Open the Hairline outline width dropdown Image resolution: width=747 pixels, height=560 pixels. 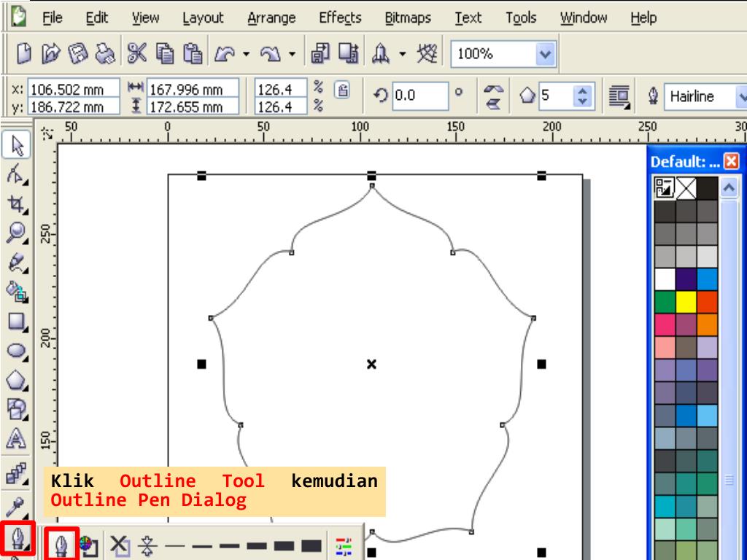click(x=741, y=97)
